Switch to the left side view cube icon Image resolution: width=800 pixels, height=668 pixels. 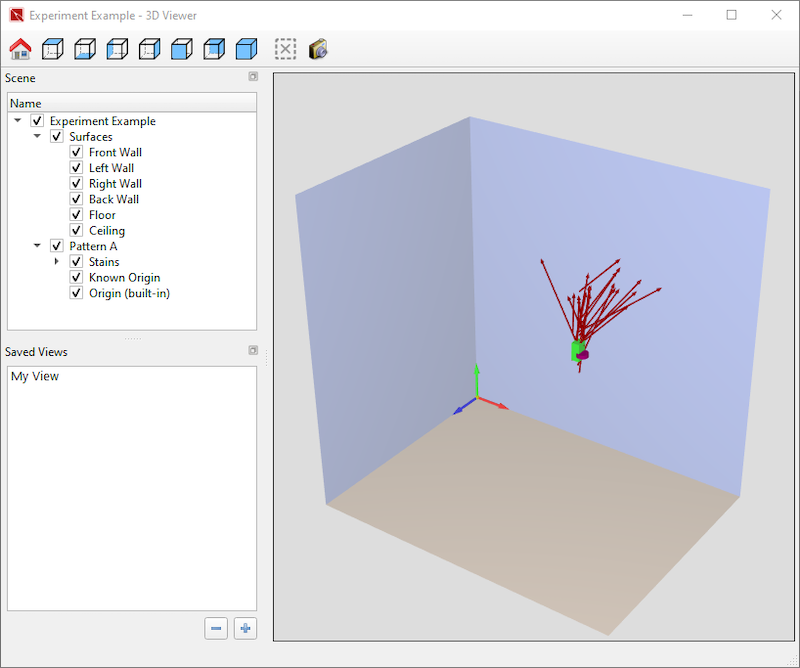pyautogui.click(x=117, y=50)
